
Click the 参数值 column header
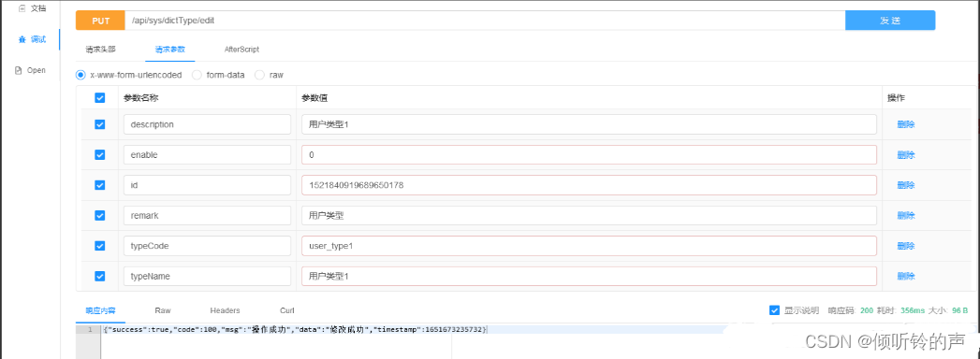[x=314, y=98]
